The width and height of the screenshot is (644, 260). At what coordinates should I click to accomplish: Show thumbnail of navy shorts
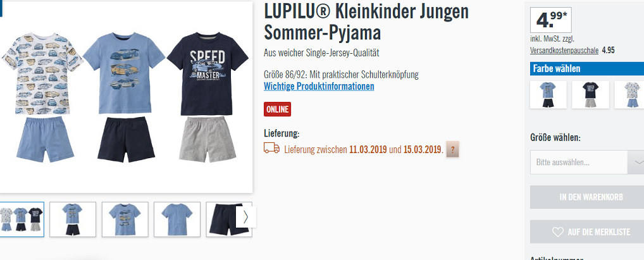coord(225,220)
